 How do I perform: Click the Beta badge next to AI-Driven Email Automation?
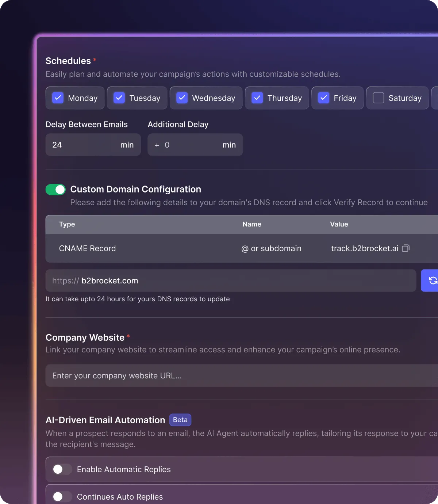(180, 420)
